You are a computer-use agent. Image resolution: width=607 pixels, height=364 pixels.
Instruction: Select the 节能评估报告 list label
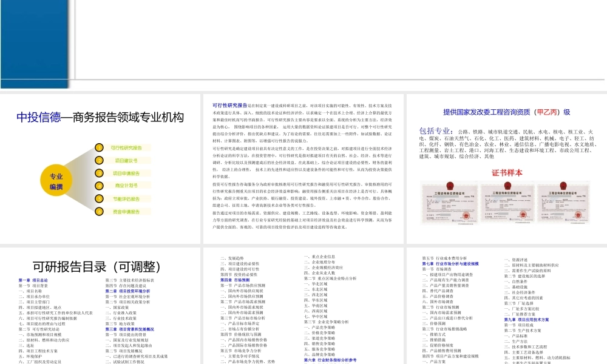126,199
